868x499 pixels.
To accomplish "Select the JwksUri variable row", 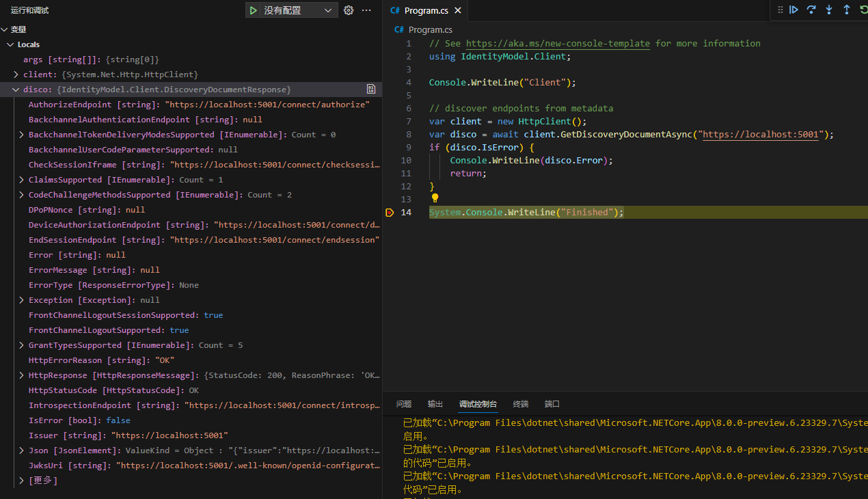I will [x=191, y=466].
